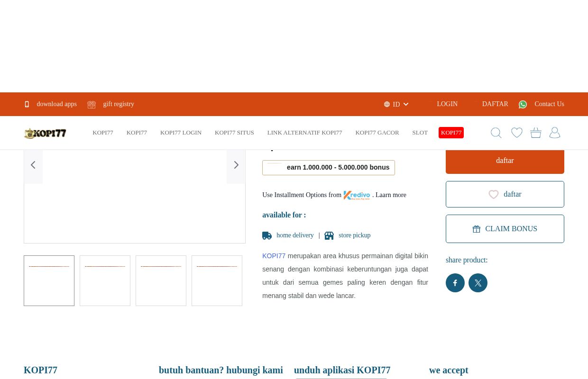Click the outlined daftar wishlist button
This screenshot has width=588, height=379.
(505, 194)
